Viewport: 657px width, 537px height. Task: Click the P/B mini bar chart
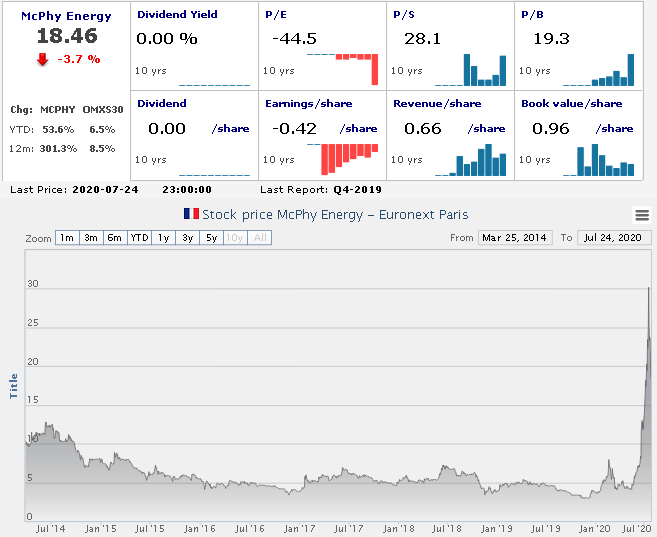[599, 69]
